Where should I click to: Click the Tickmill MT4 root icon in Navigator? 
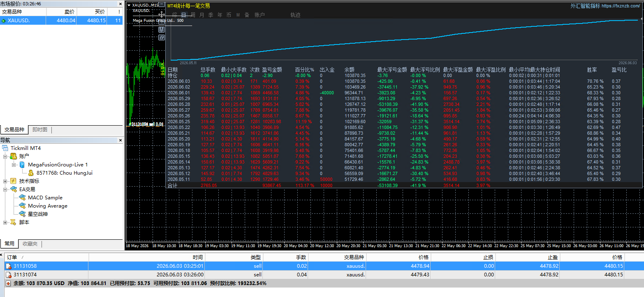5,148
